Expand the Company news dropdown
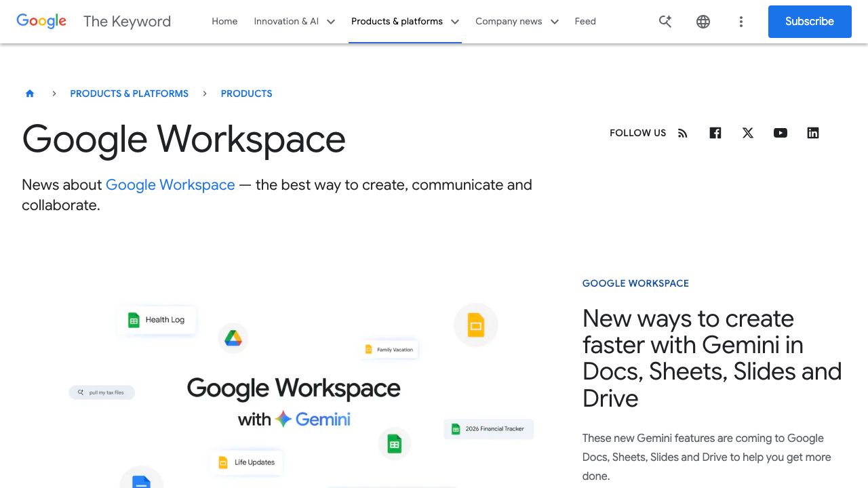The image size is (868, 488). 516,21
